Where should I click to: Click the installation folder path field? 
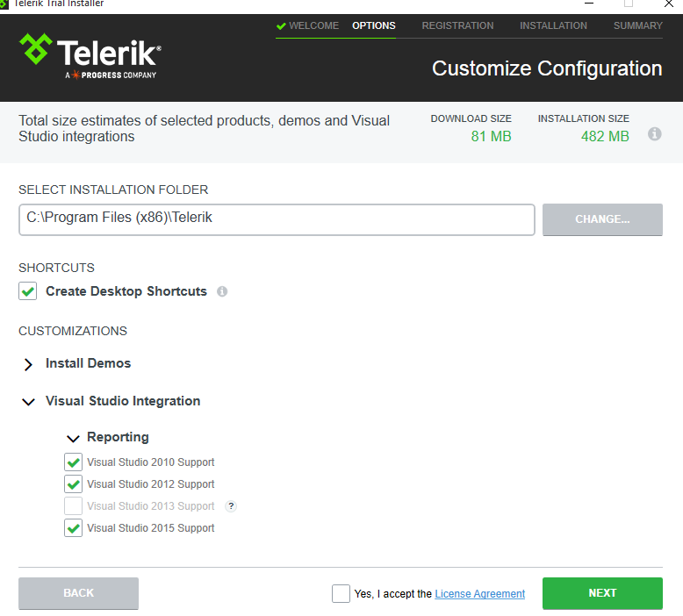(277, 219)
